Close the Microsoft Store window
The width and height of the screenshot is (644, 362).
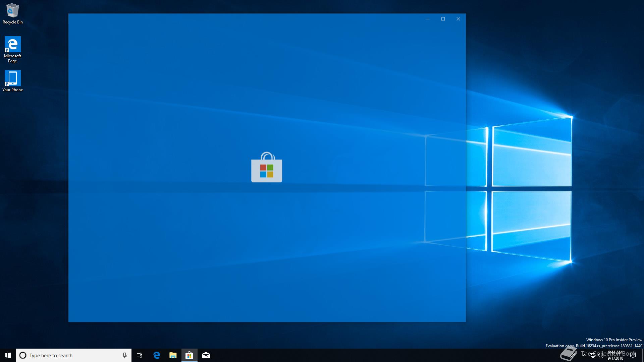point(458,19)
